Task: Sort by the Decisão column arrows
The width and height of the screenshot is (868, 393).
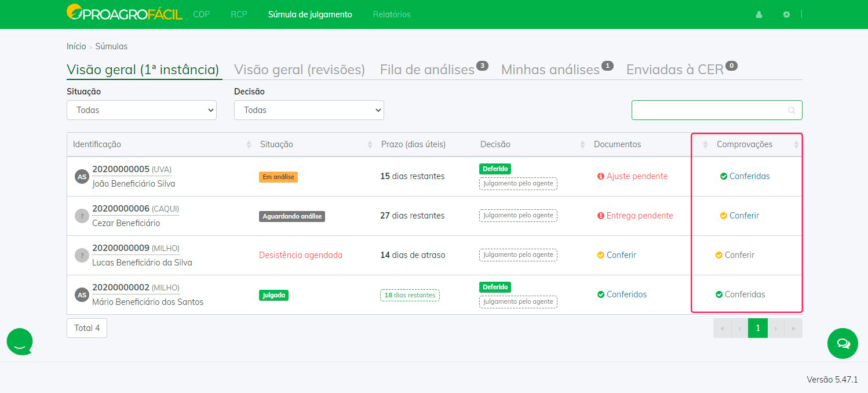Action: click(x=583, y=144)
